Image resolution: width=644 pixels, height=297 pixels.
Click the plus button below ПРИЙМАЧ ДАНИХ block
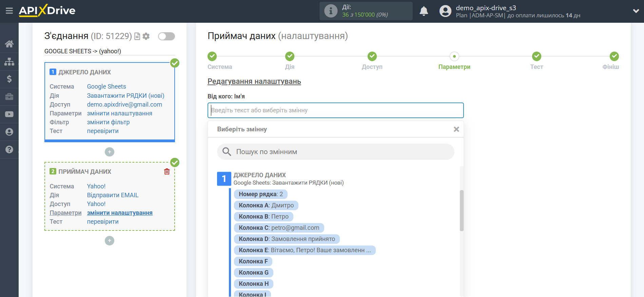110,241
